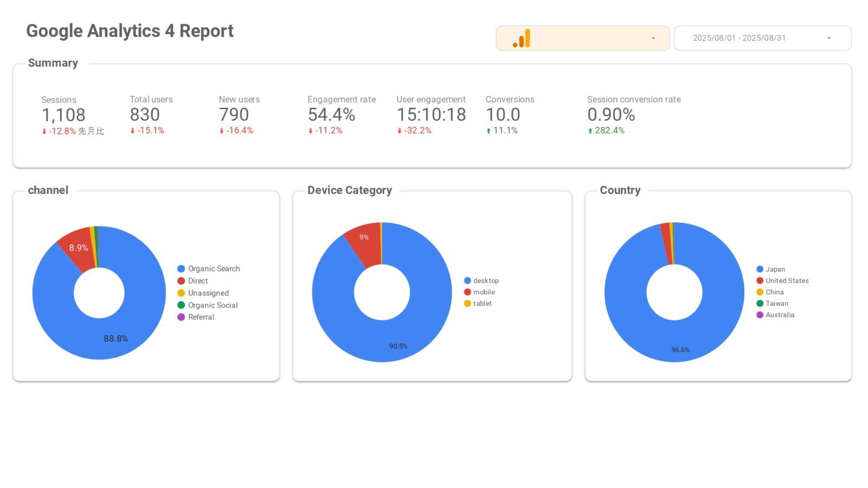Click the Total users -15.1% change indicator
The width and height of the screenshot is (868, 488).
coord(147,131)
